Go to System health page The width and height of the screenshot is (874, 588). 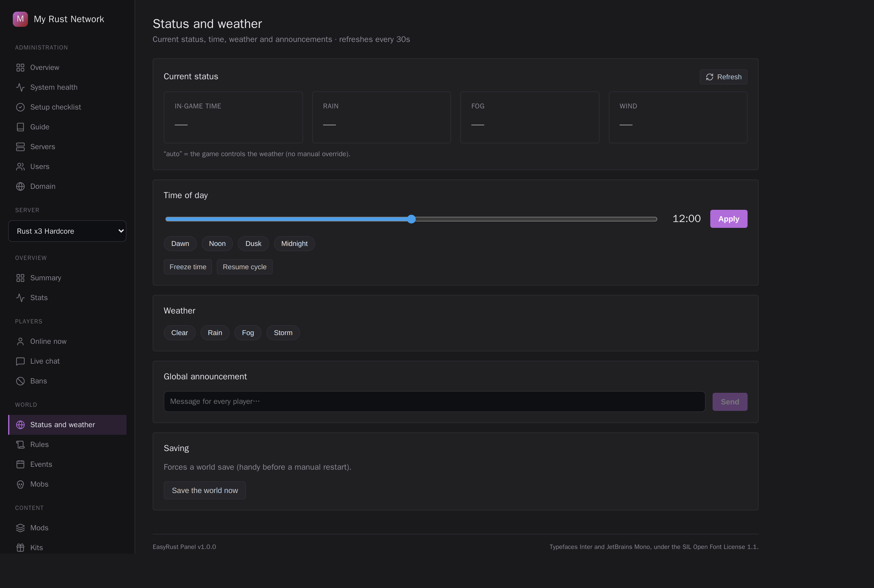[x=67, y=87]
